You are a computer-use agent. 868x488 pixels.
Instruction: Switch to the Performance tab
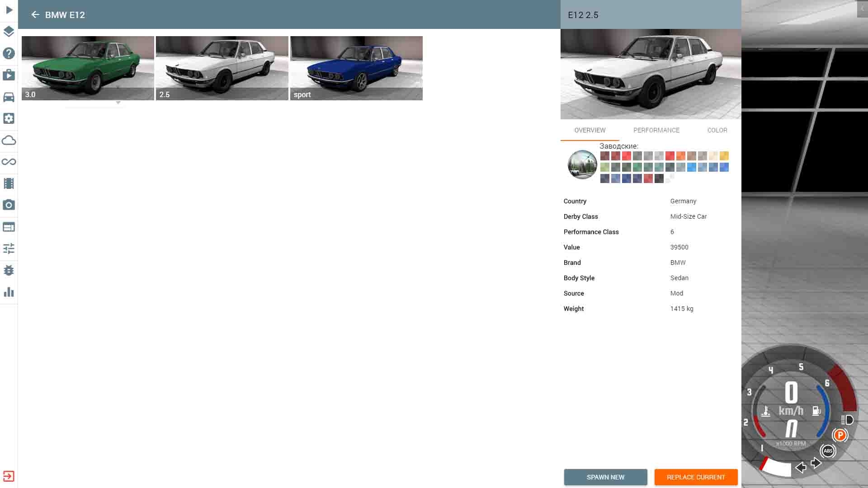(x=656, y=130)
